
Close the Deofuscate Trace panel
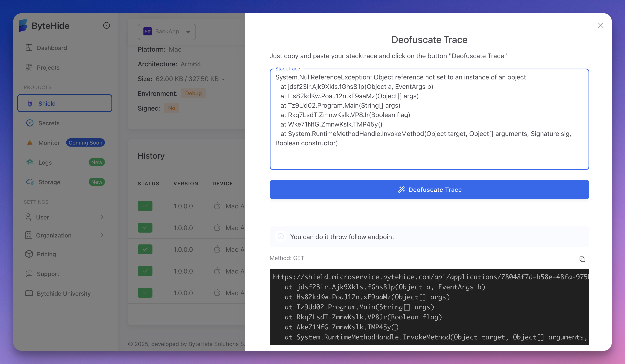(600, 26)
